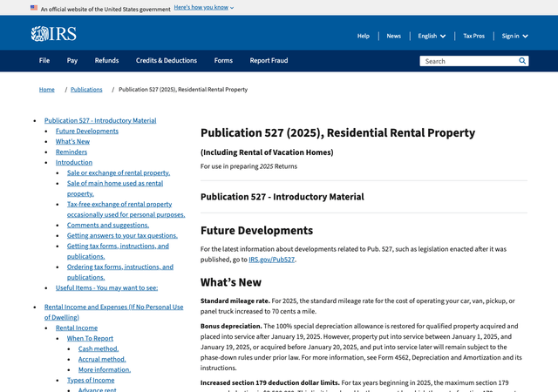
Task: Click the "What's New" section heading
Action: (230, 282)
